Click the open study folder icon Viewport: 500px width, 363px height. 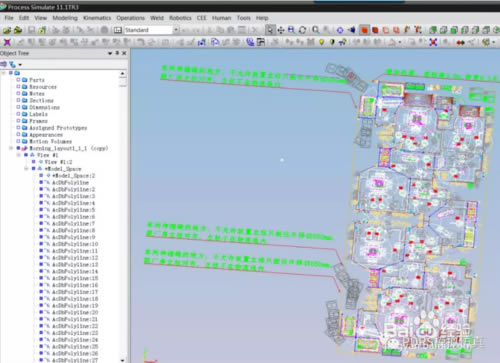[x=7, y=30]
